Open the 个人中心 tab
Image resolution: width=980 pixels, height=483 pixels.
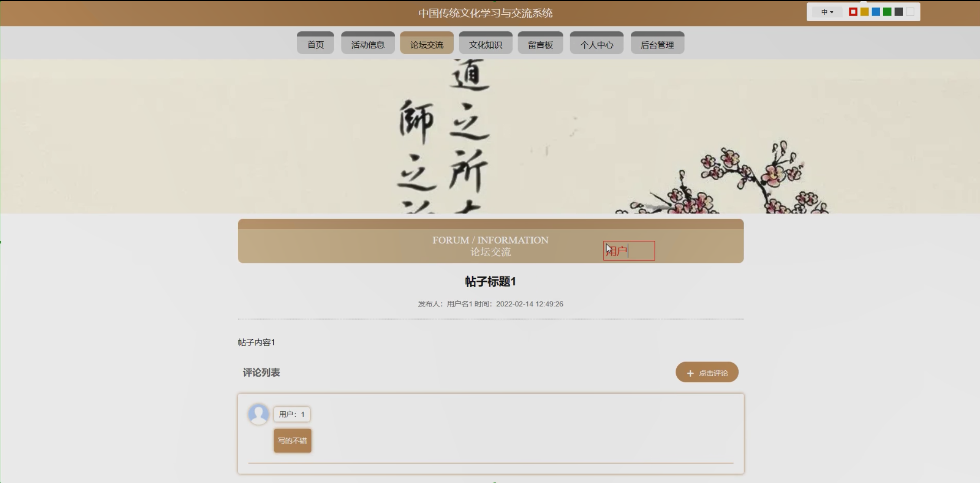click(597, 44)
